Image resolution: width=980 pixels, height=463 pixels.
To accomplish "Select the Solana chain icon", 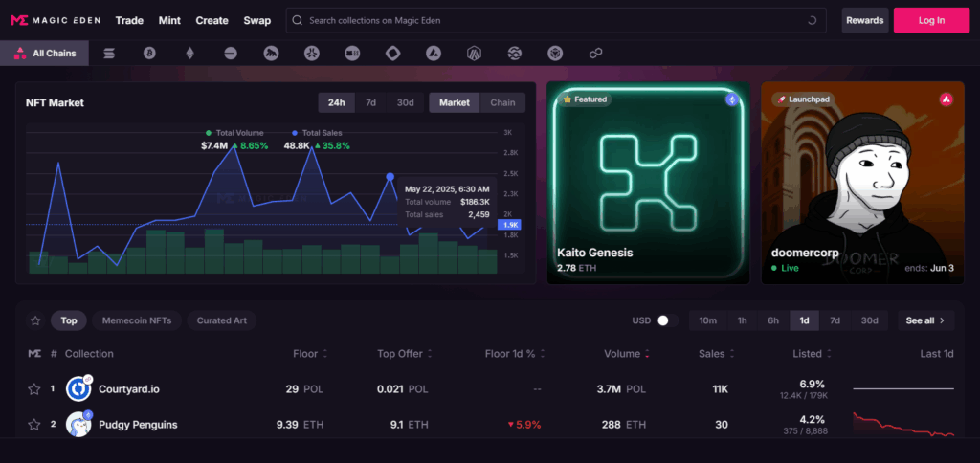I will click(x=109, y=54).
